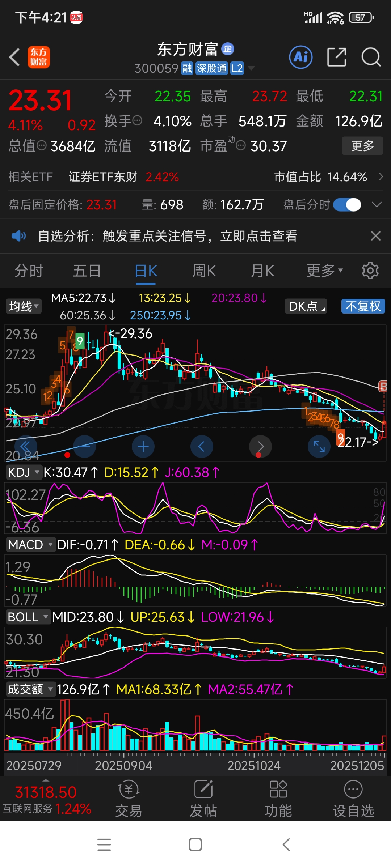This screenshot has width=391, height=868.
Task: Select the 日K tab
Action: 146,271
